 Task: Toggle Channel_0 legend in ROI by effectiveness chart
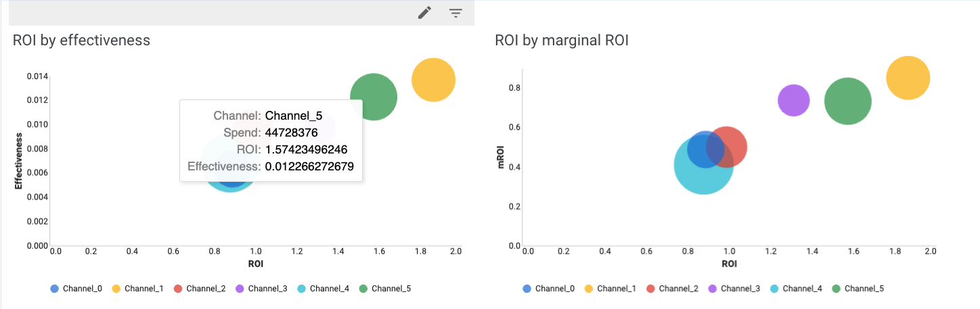(x=76, y=289)
